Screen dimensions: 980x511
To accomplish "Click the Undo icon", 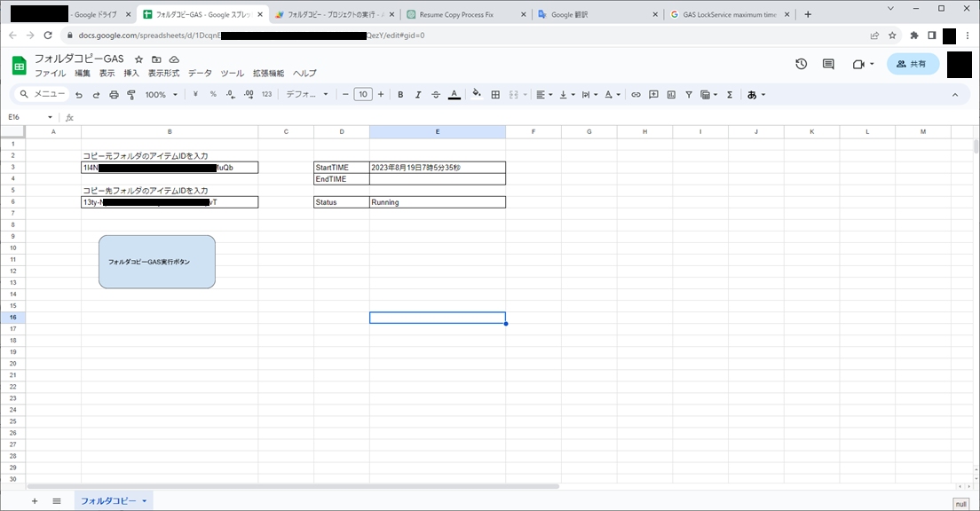I will tap(78, 94).
